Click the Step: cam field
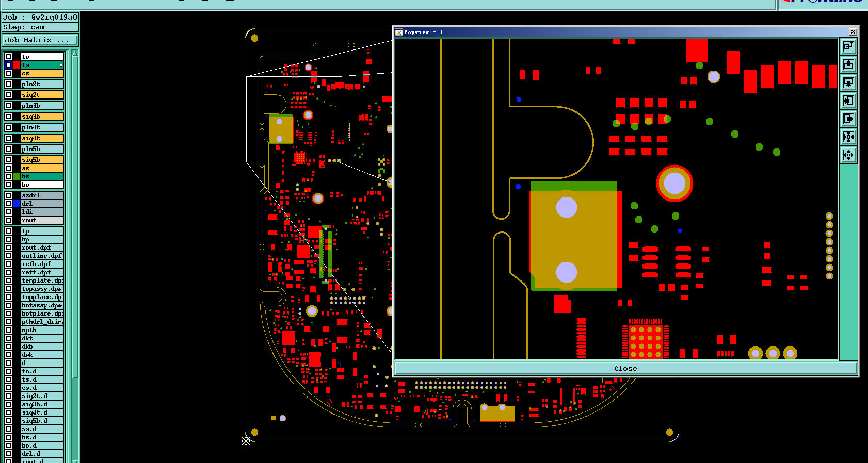This screenshot has height=463, width=868. click(40, 27)
